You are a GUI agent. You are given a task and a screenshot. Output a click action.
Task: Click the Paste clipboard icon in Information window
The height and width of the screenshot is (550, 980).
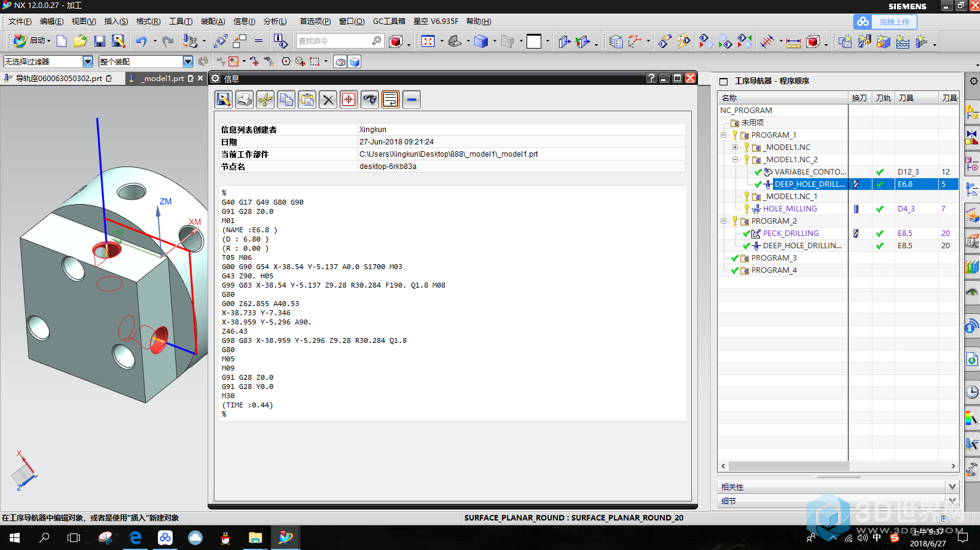click(307, 99)
